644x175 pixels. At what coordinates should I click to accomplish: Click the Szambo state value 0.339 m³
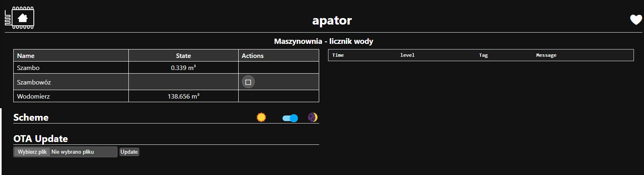(x=183, y=68)
